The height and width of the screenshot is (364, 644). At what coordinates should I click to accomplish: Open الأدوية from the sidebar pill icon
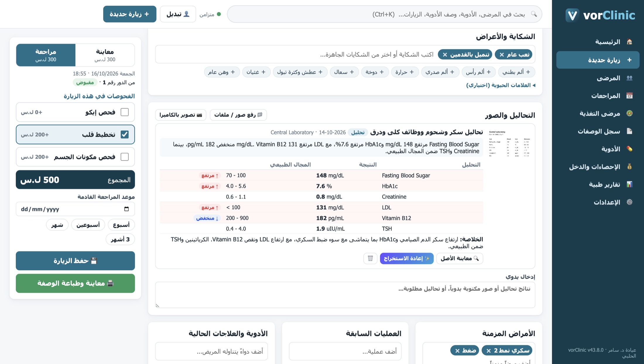point(629,149)
